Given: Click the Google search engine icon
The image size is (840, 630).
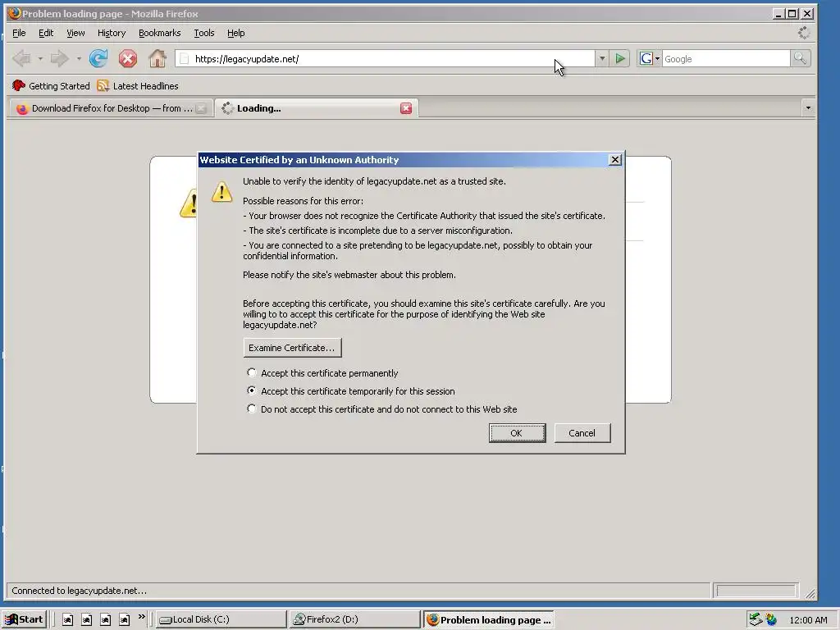Looking at the screenshot, I should (646, 58).
